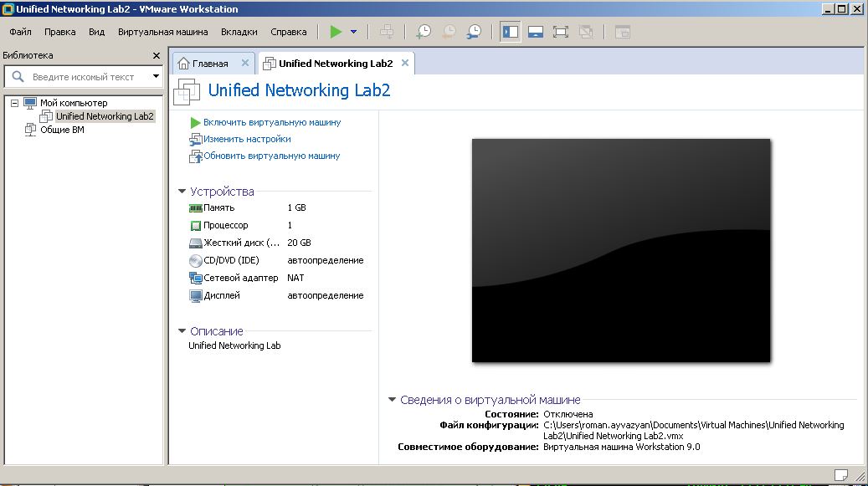Click Изменить настройки link
The image size is (868, 486).
[x=247, y=140]
